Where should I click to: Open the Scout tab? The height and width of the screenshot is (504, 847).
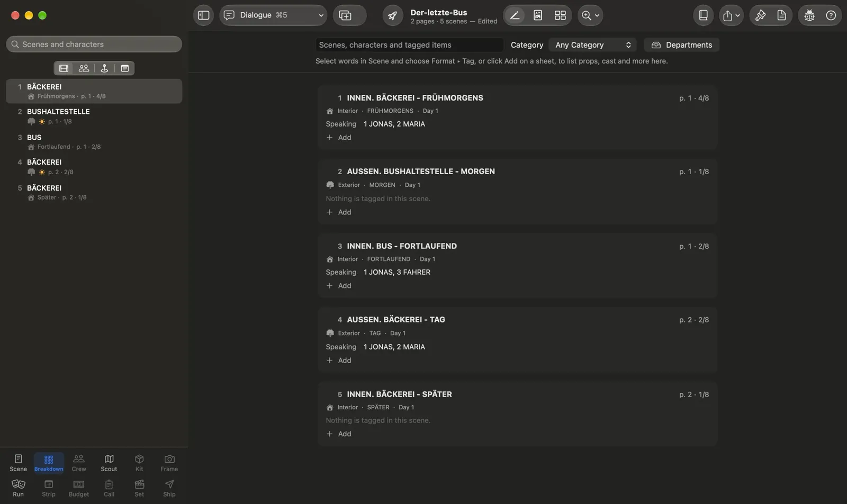click(109, 463)
